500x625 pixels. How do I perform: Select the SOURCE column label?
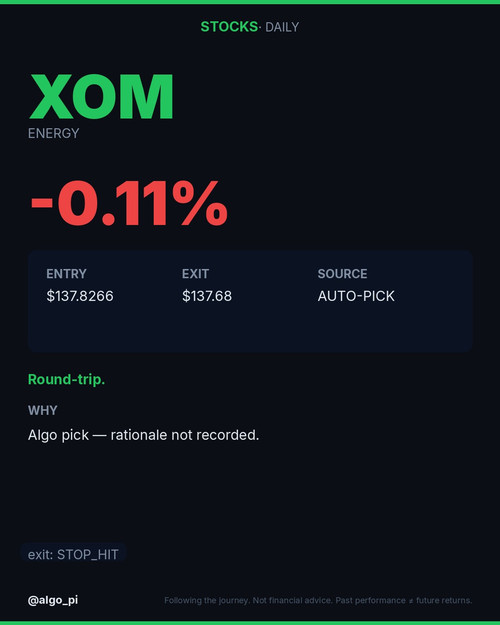coord(343,274)
